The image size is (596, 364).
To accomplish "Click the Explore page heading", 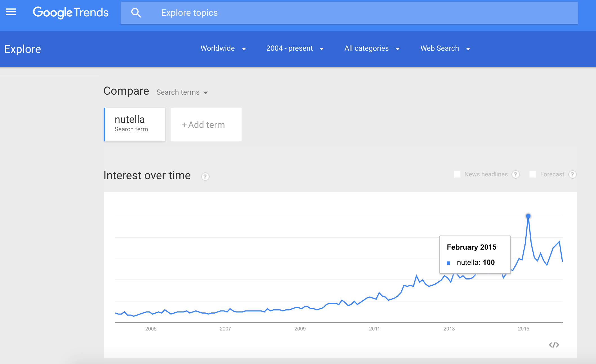I will click(23, 49).
